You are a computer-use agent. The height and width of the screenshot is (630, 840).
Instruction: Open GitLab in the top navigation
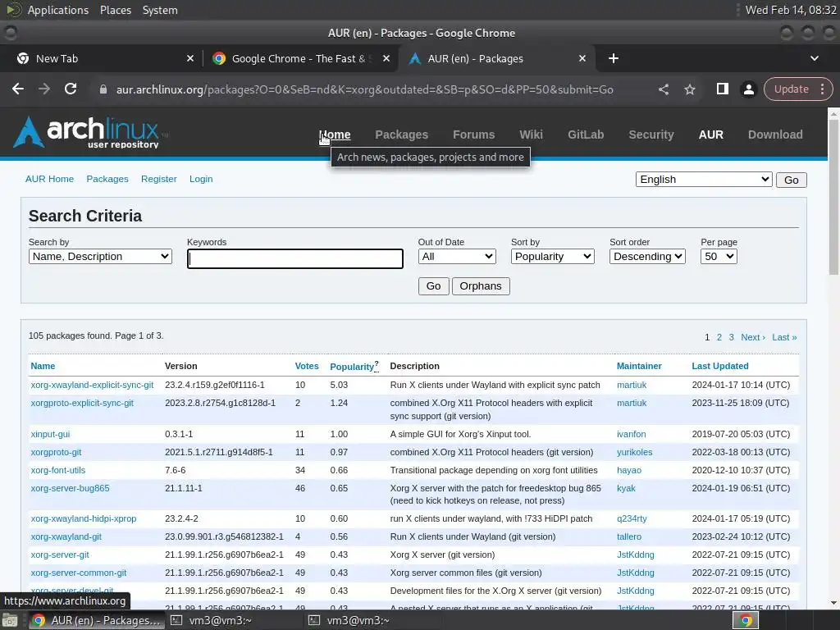[586, 135]
